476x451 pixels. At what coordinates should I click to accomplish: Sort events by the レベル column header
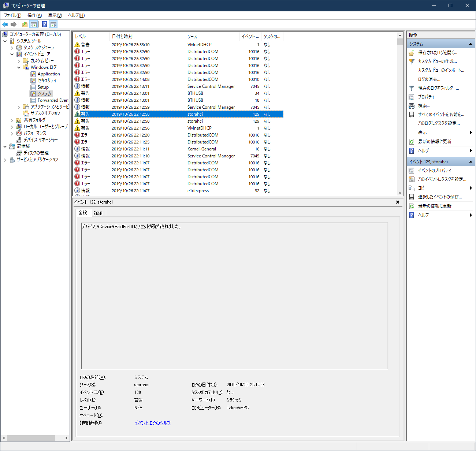point(91,37)
